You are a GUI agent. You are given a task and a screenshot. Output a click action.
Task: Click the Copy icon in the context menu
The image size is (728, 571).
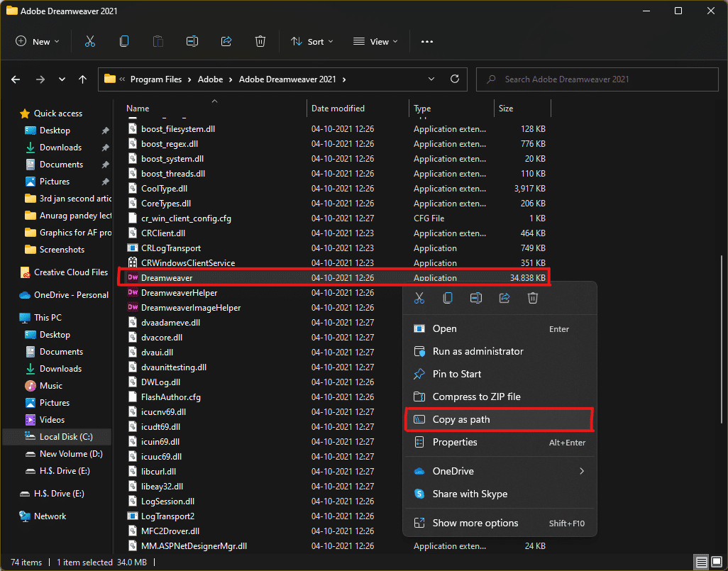pyautogui.click(x=448, y=299)
